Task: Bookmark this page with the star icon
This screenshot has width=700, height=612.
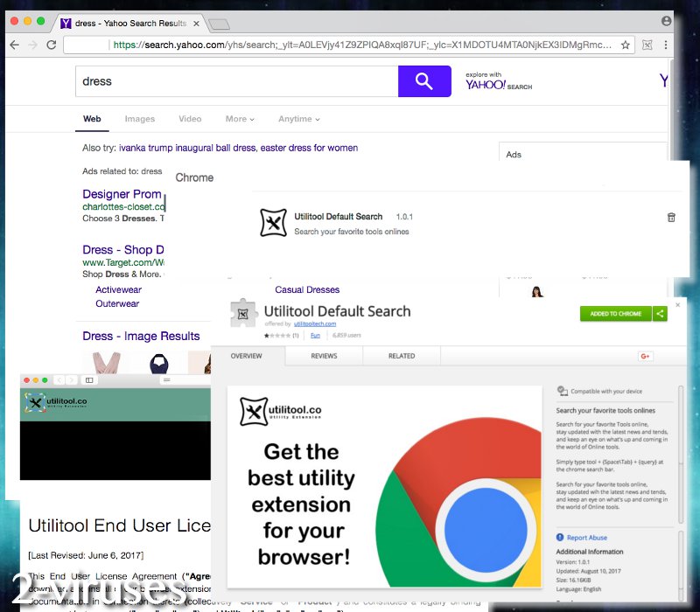Action: (x=626, y=45)
